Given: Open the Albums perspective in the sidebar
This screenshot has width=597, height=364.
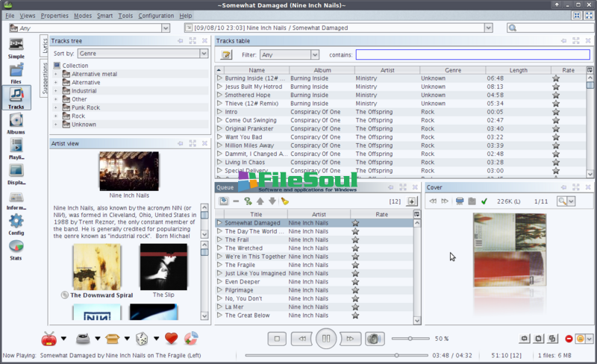Looking at the screenshot, I should (16, 122).
